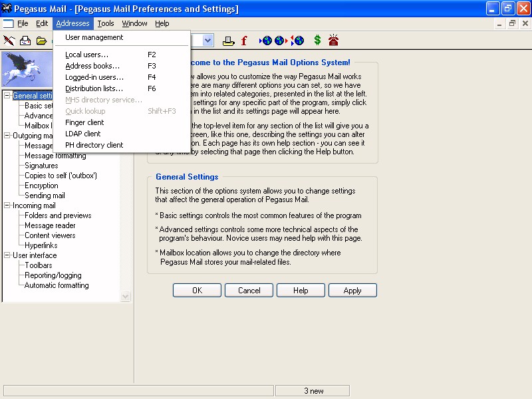532x399 pixels.
Task: Select Content viewers tree item
Action: point(50,235)
